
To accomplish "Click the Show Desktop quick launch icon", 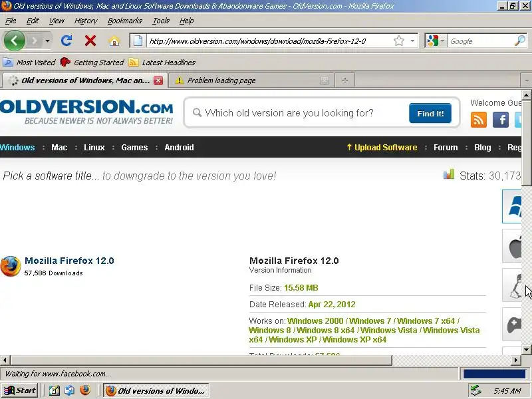I will tap(54, 390).
